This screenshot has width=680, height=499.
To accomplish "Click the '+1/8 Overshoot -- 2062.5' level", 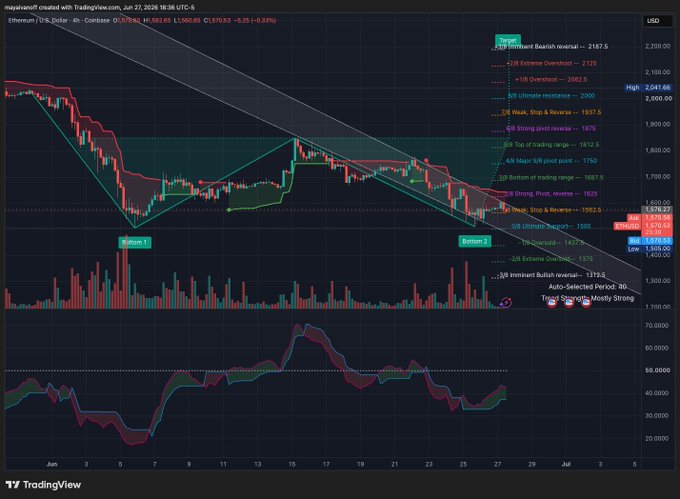I will pos(551,80).
